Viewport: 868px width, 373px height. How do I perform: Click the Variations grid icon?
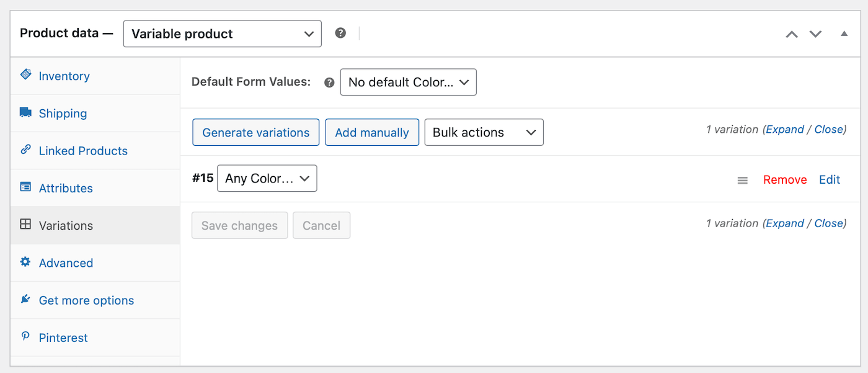coord(25,225)
